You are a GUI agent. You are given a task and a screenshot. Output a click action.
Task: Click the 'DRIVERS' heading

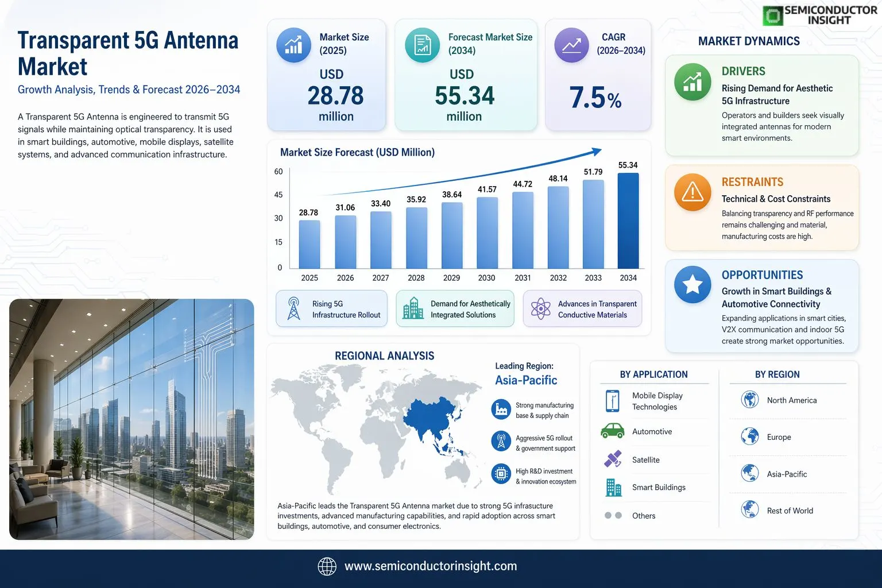click(744, 71)
